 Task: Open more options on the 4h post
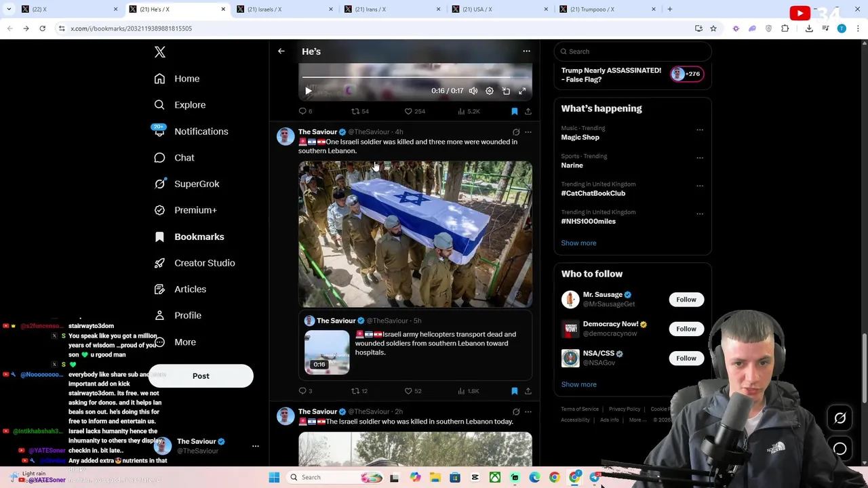(x=528, y=132)
